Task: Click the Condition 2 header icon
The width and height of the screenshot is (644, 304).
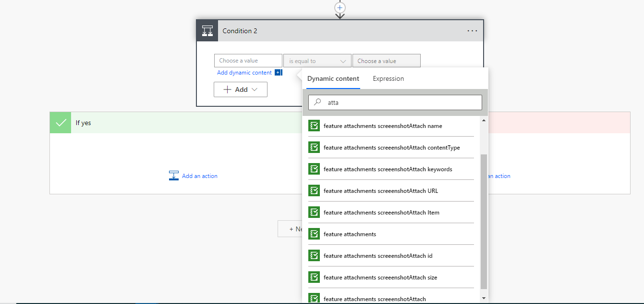Action: [x=207, y=30]
